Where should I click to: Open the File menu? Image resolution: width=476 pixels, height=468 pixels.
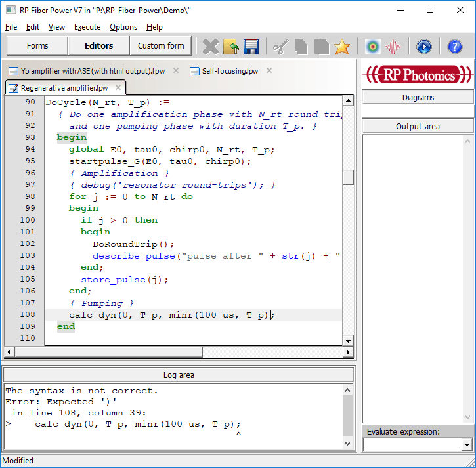coord(11,27)
